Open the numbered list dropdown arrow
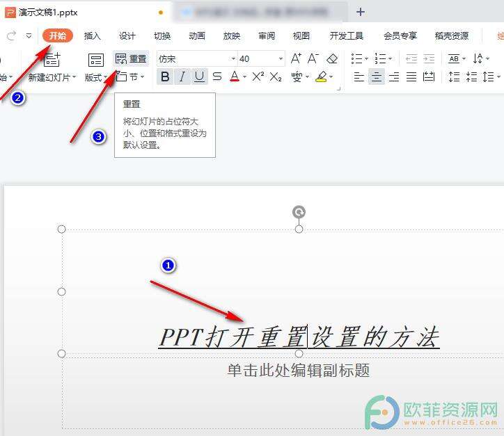 (391, 58)
